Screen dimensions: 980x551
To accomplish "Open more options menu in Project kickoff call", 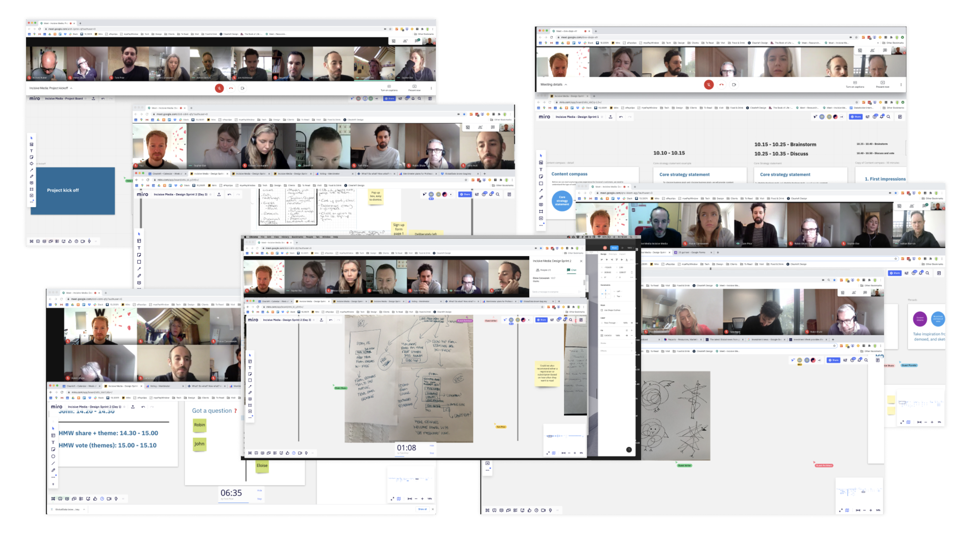I will point(431,88).
